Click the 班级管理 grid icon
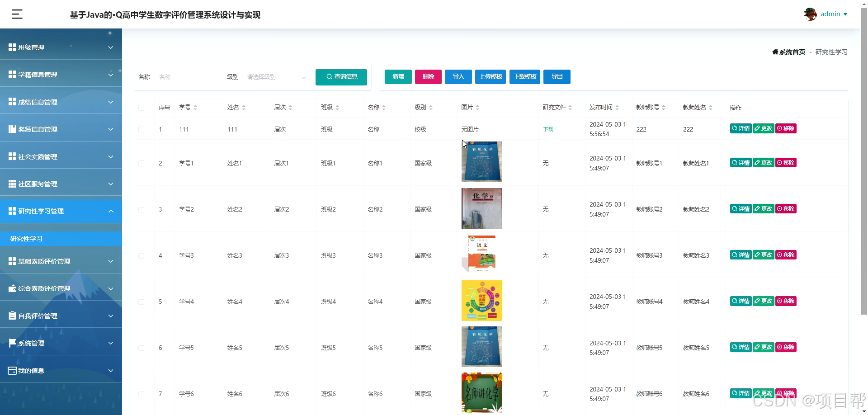868x415 pixels. pos(12,47)
